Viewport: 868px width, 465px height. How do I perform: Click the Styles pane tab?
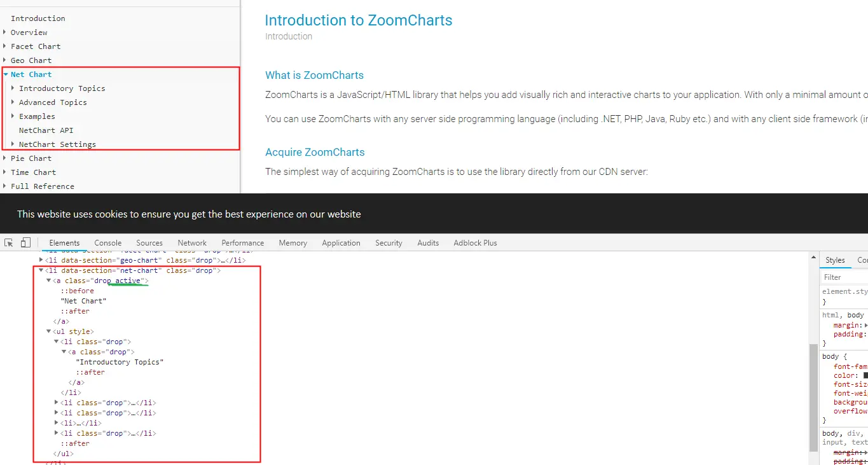(835, 260)
